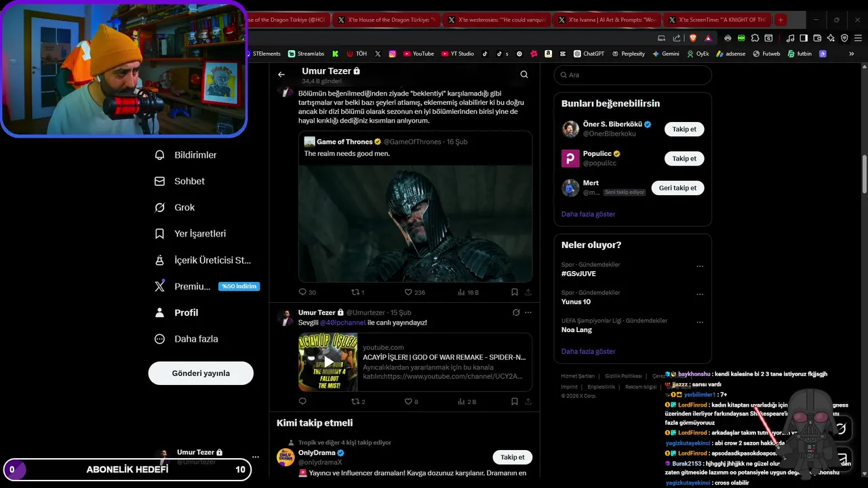
Task: Bookmark the Game of Thrones quote post
Action: (x=515, y=292)
